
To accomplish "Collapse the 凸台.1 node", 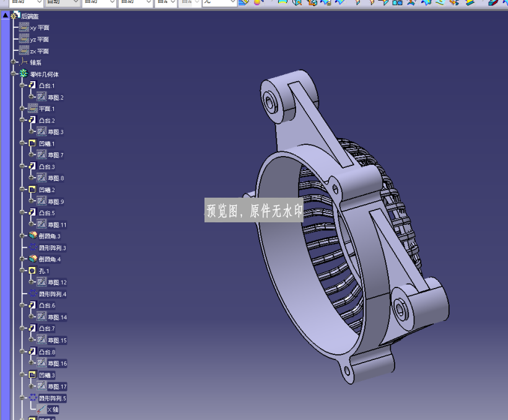I will click(x=22, y=85).
